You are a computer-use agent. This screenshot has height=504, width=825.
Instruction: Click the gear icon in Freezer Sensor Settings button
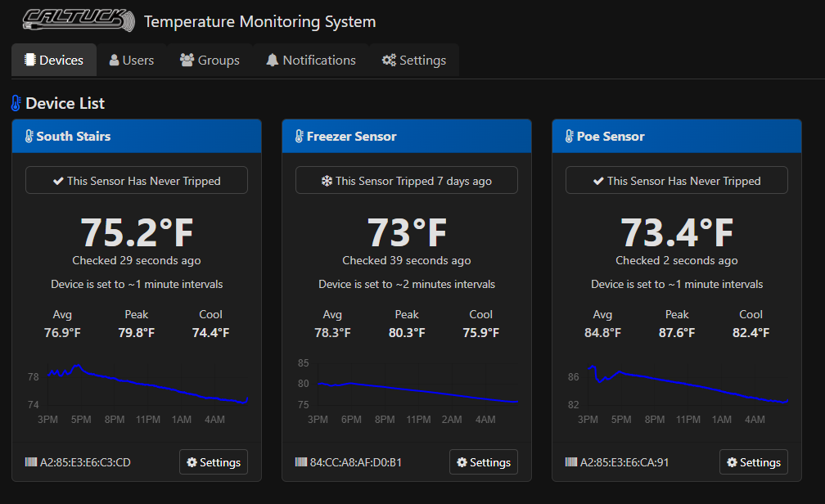tap(462, 461)
